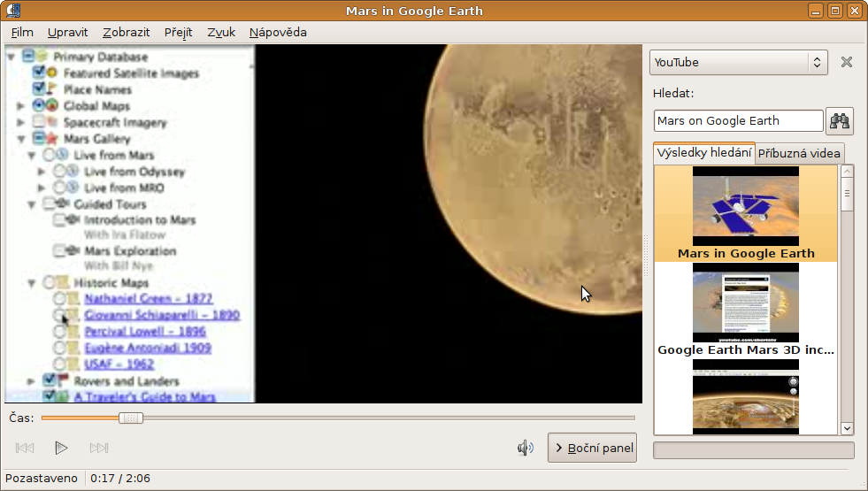Maximize the Mars in Google Earth window
Screen dimensions: 868x491
pos(834,11)
